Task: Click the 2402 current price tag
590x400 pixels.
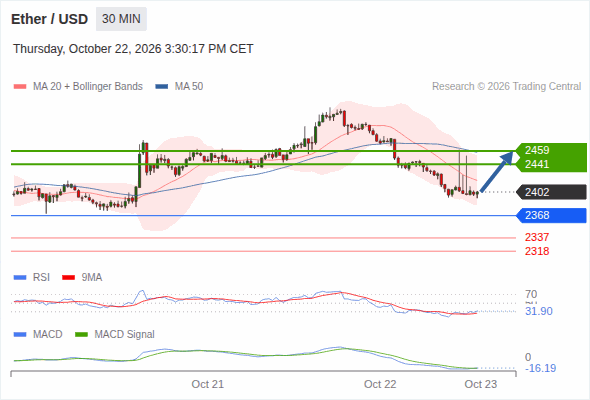Action: (x=551, y=192)
